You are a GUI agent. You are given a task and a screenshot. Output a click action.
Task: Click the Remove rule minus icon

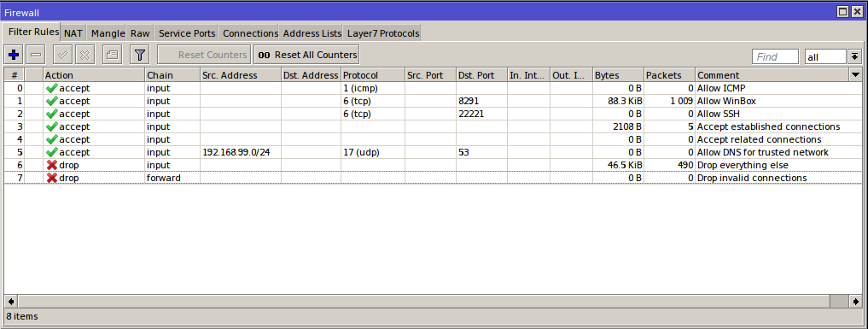coord(36,55)
